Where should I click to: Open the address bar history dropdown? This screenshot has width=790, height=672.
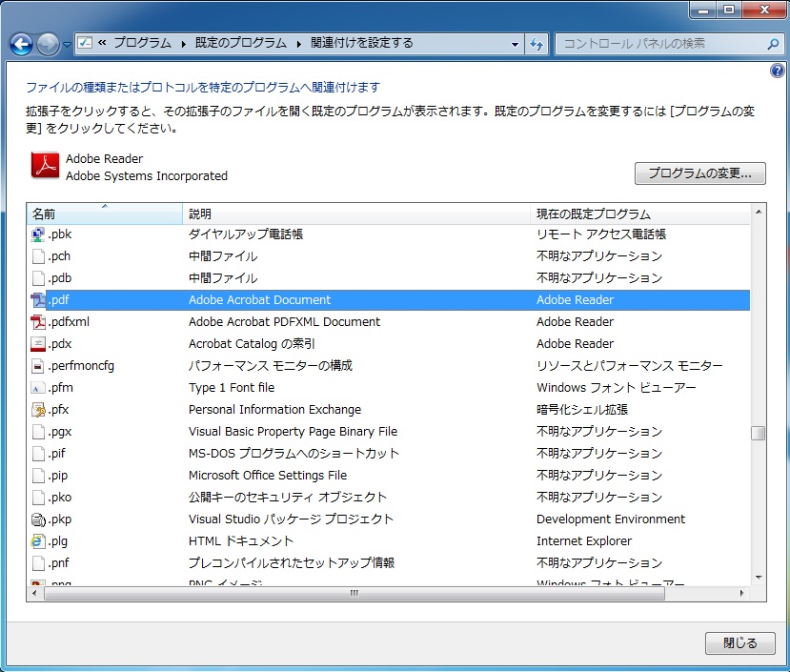click(x=515, y=43)
